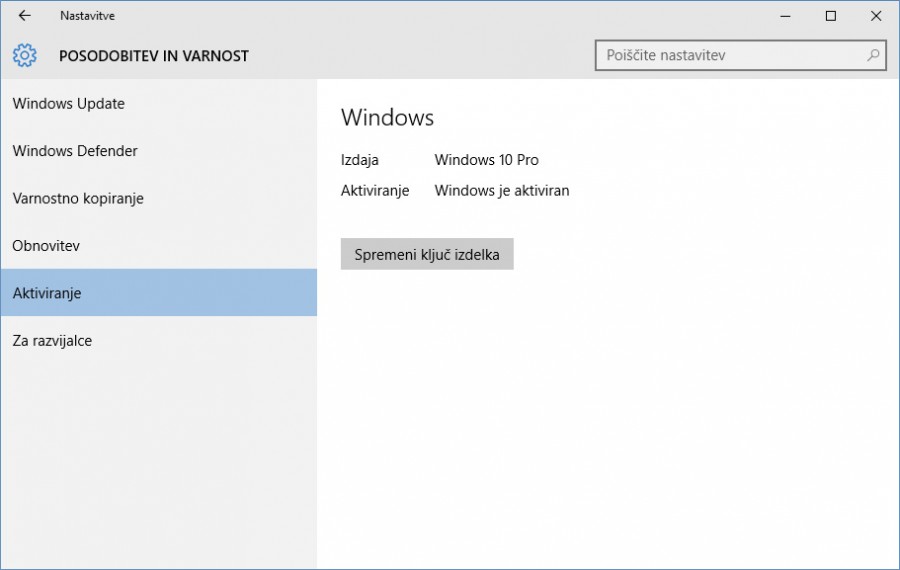Minimize the Nastavitve window
This screenshot has width=900, height=570.
point(786,16)
